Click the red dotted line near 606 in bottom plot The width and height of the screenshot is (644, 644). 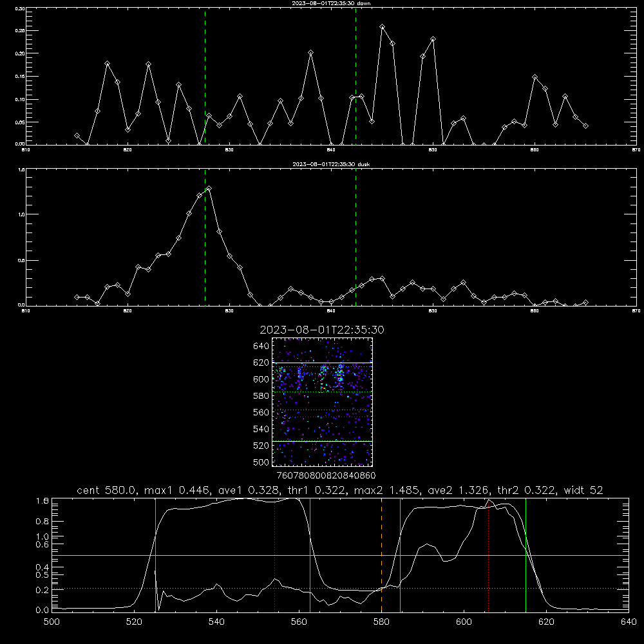pos(488,555)
